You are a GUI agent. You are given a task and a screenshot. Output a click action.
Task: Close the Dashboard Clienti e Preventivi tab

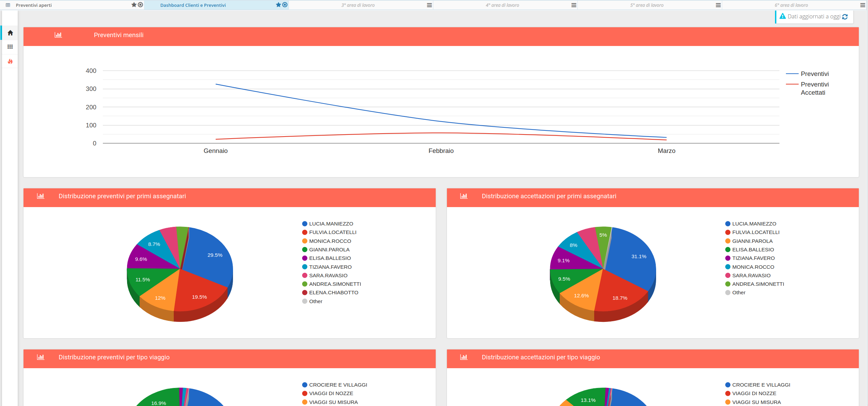(285, 5)
